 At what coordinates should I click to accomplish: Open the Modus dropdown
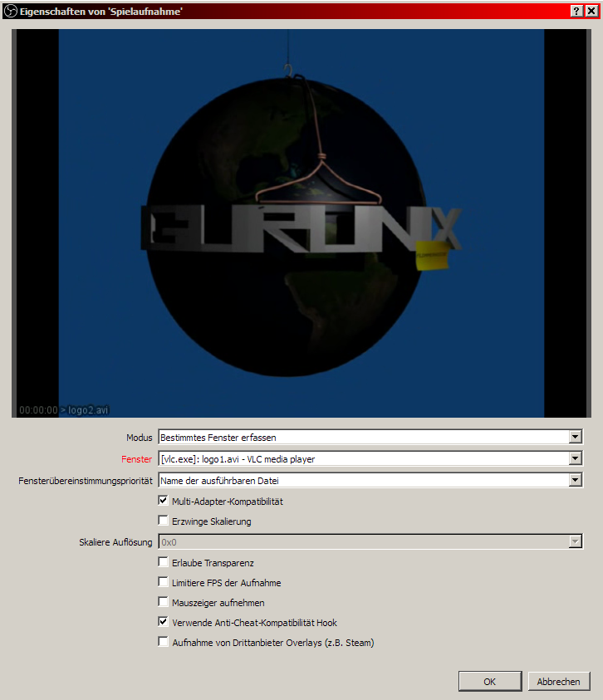click(x=370, y=437)
